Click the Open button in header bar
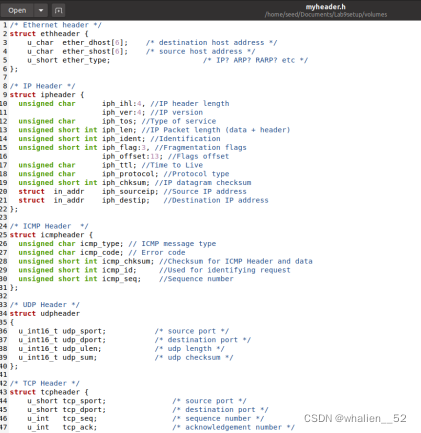421x433 pixels. (x=17, y=10)
